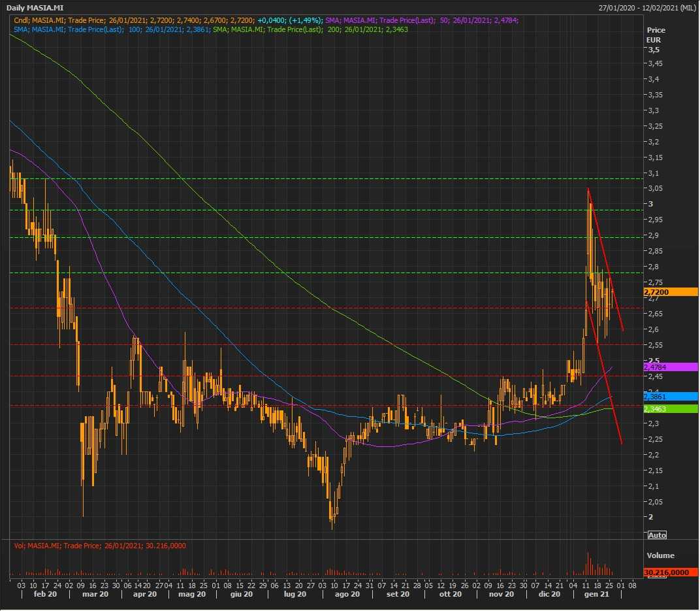The width and height of the screenshot is (700, 611).
Task: Select the blue 2,3861 SMA 100 tag
Action: pos(670,396)
